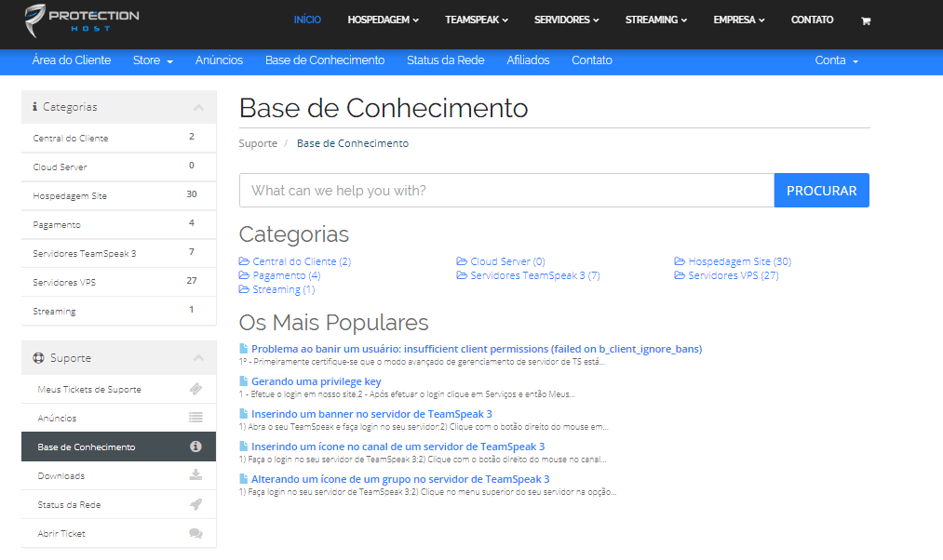Screen dimensions: 943x560
Task: Open Status da Rede in blue navigation bar
Action: pyautogui.click(x=446, y=60)
